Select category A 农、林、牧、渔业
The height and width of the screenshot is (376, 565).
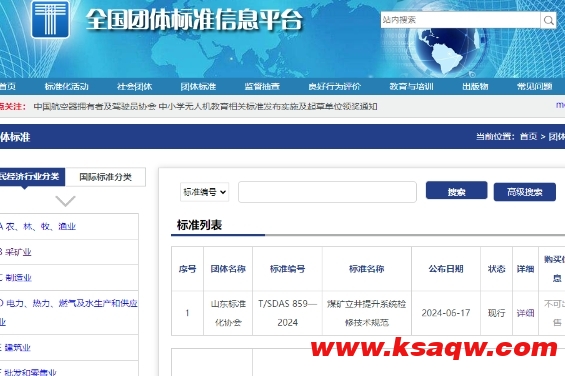[37, 226]
